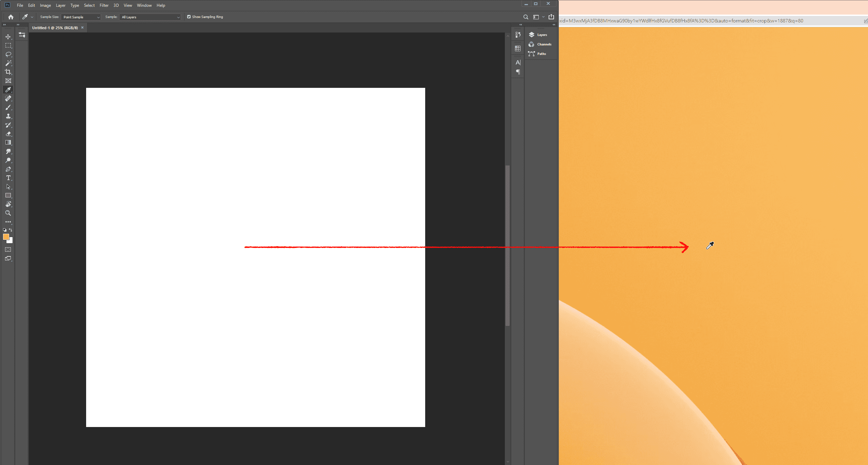This screenshot has width=868, height=465.
Task: Select the Crop tool
Action: 8,72
